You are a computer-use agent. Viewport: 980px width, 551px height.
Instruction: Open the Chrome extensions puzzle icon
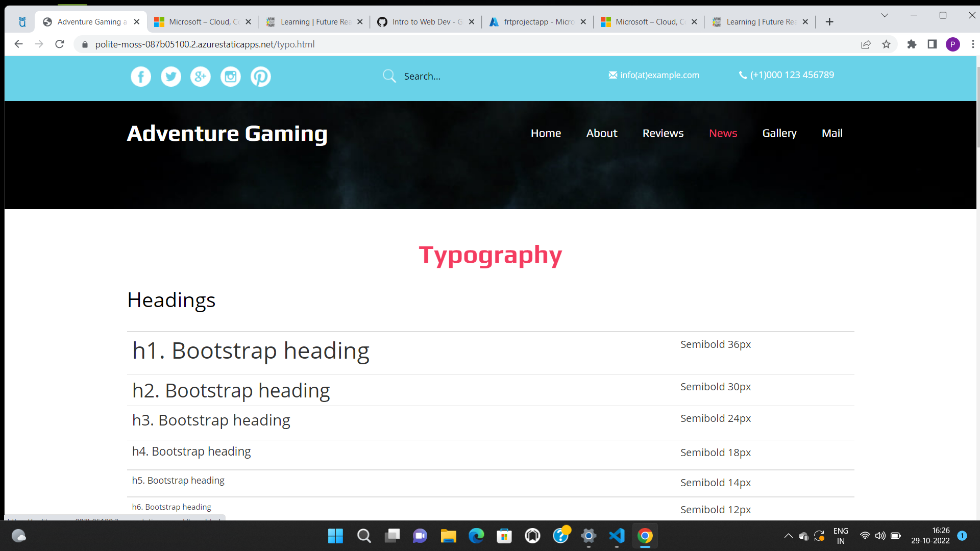tap(912, 44)
